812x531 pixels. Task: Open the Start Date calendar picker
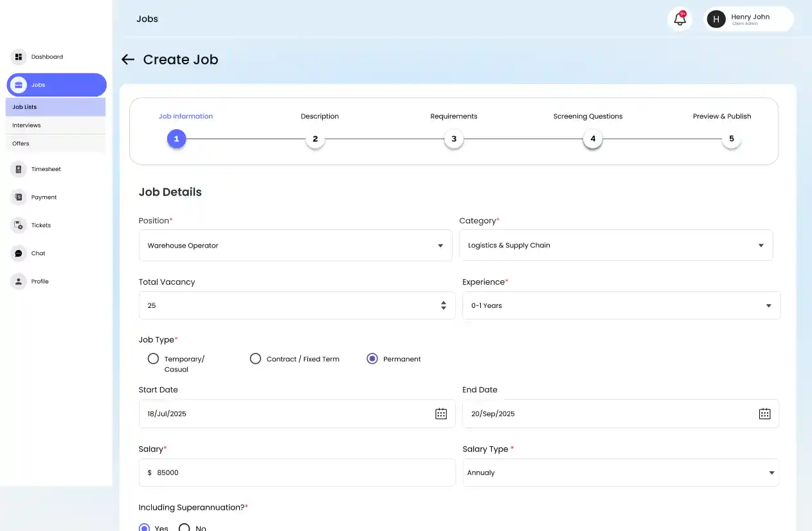click(x=441, y=413)
